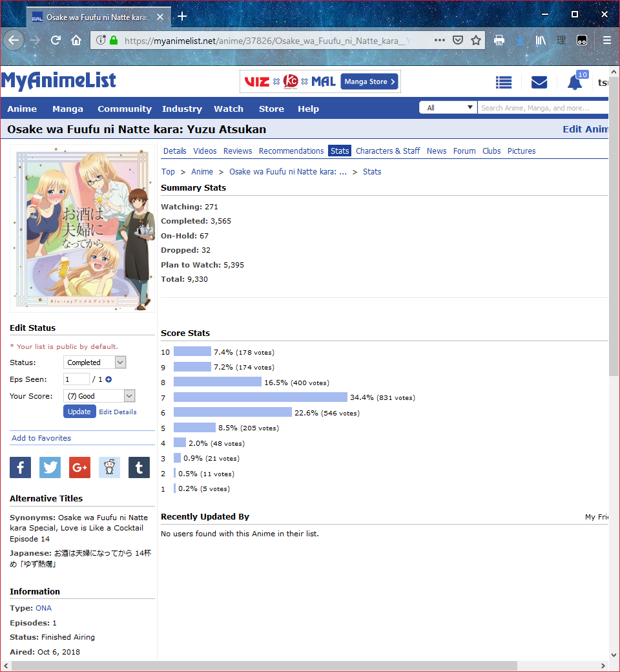Click the Update button

coord(79,412)
